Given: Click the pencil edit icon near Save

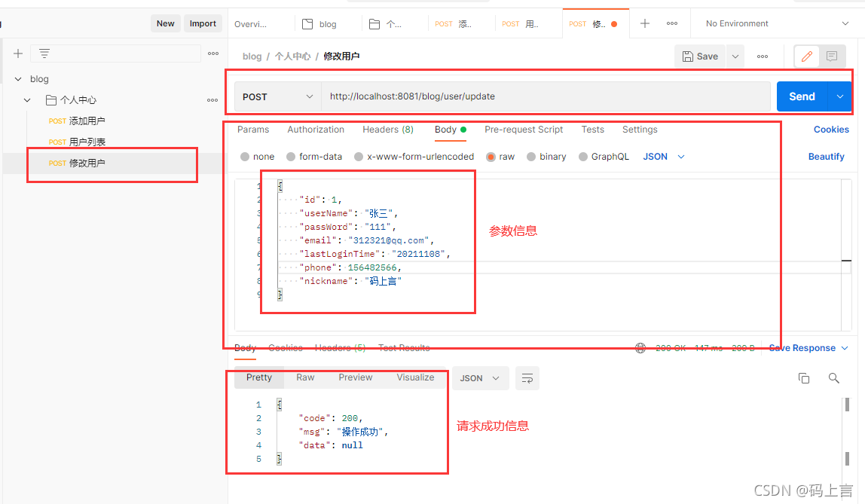Looking at the screenshot, I should (x=805, y=56).
